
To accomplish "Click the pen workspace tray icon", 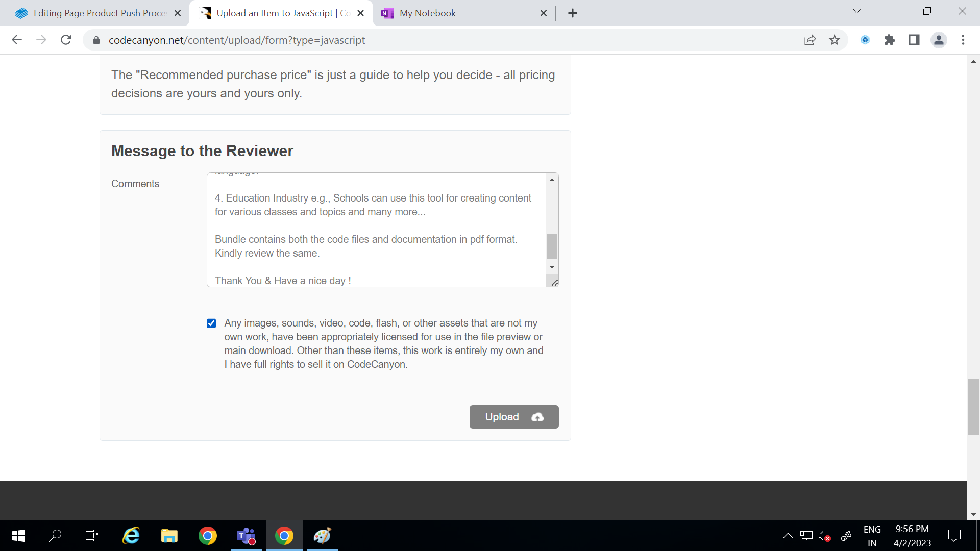I will pyautogui.click(x=846, y=536).
